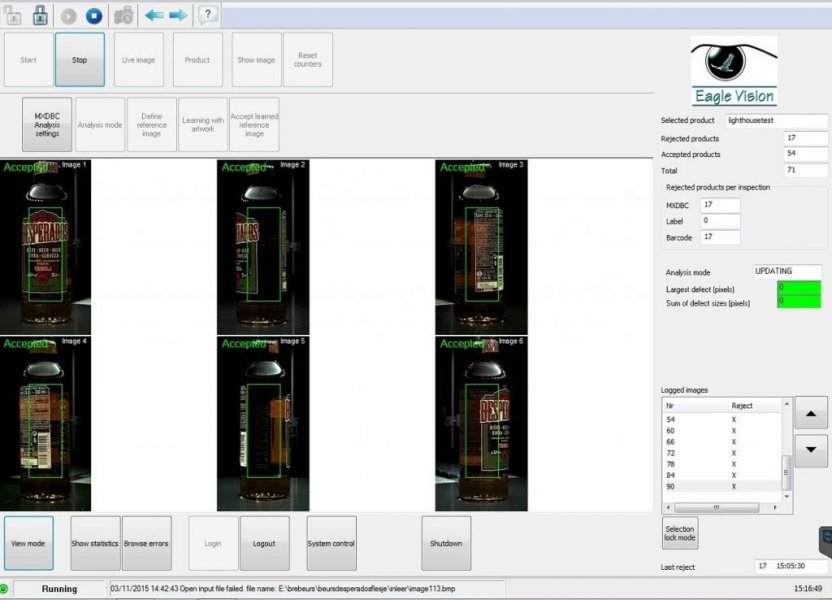832x600 pixels.
Task: Select logged image row 54
Action: (722, 419)
